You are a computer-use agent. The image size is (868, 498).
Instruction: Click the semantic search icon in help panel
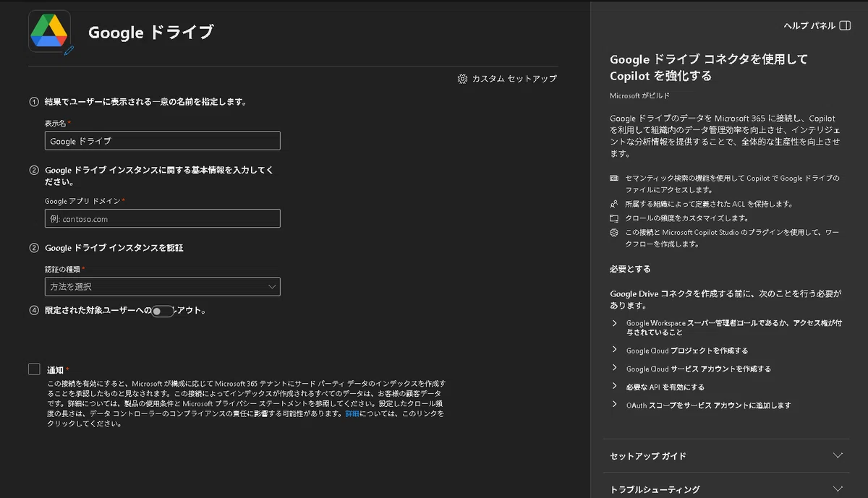[614, 178]
